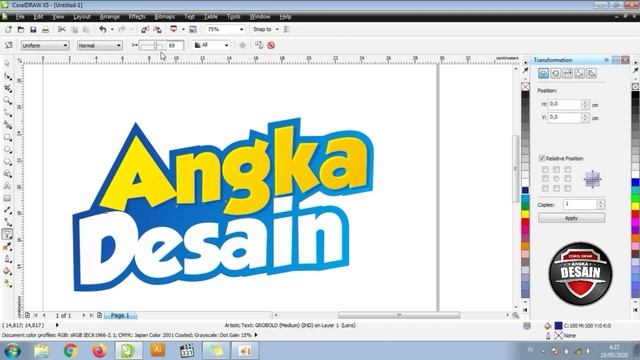Screen dimensions: 640x360
Task: Expand the Undo history dropdown arrow
Action: coord(112,29)
